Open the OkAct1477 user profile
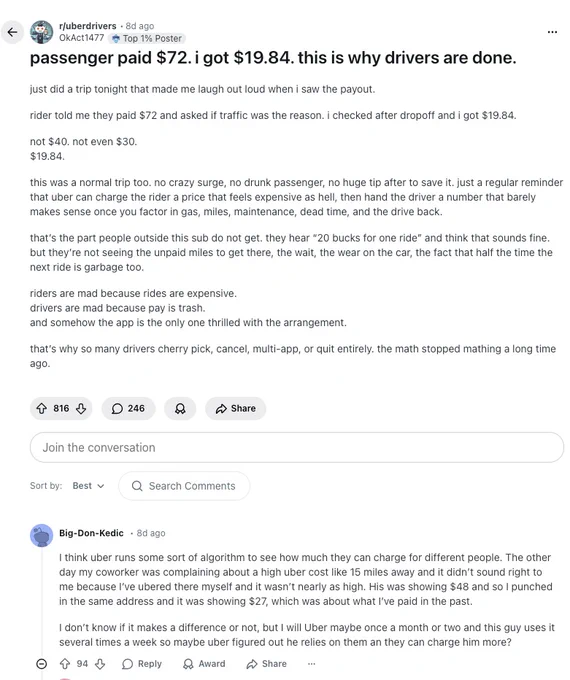Screen dimensions: 570x680 point(82,38)
